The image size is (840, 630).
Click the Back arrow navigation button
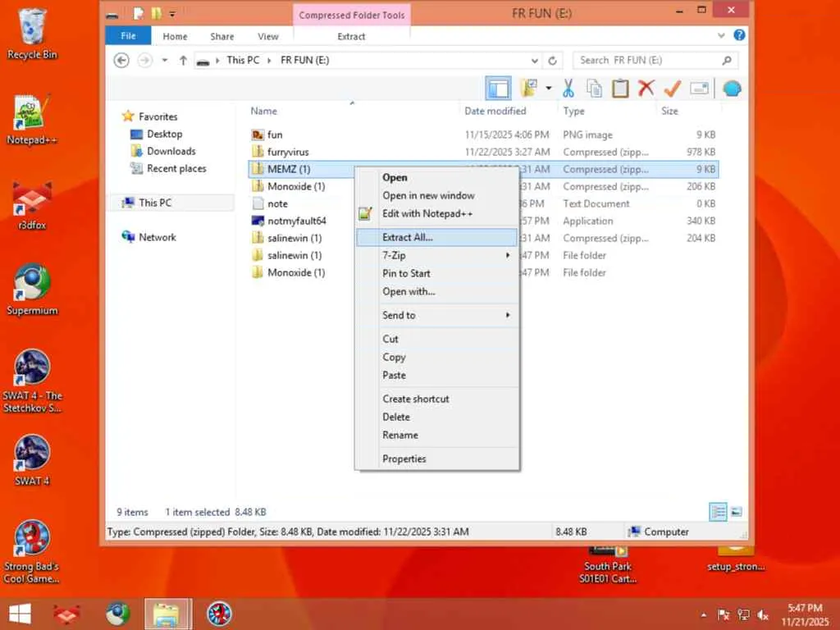[x=121, y=60]
